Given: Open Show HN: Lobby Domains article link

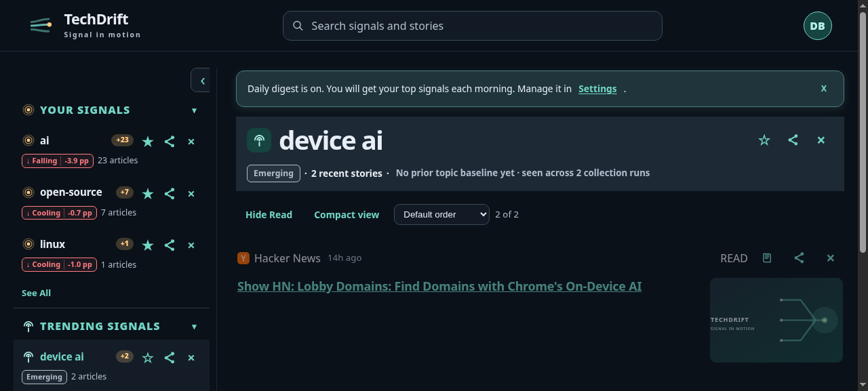Looking at the screenshot, I should 439,286.
